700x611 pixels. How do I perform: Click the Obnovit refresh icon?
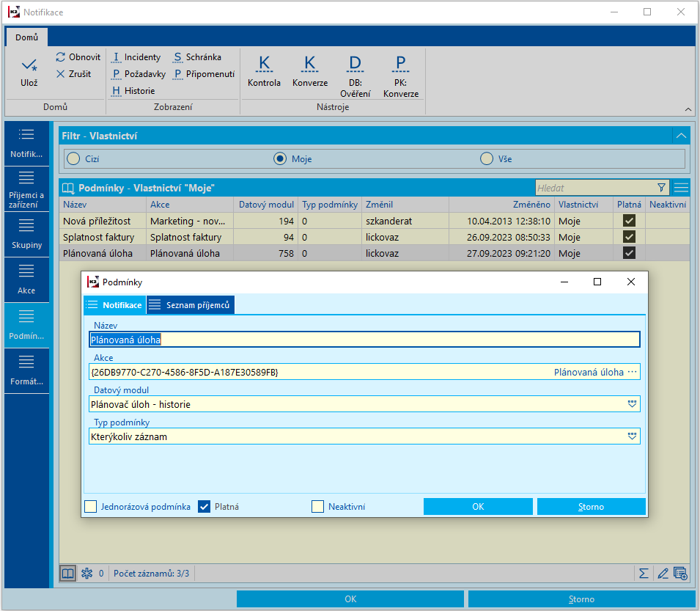pyautogui.click(x=61, y=57)
